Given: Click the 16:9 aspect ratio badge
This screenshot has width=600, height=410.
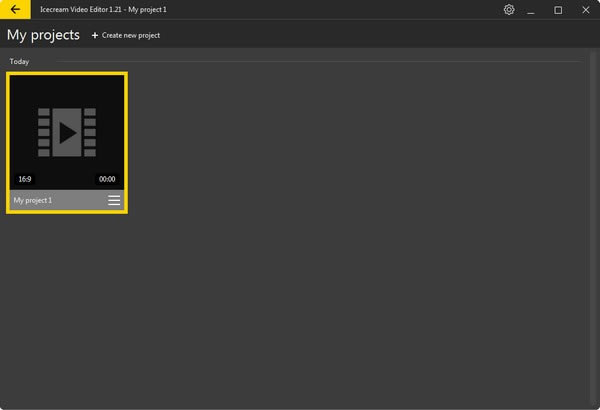Looking at the screenshot, I should point(25,179).
